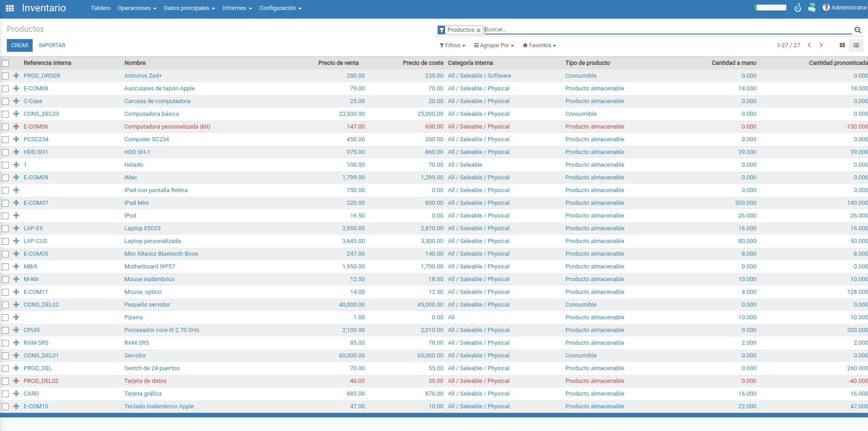
Task: Check the Carcasa de computadora row checkbox
Action: click(x=5, y=101)
